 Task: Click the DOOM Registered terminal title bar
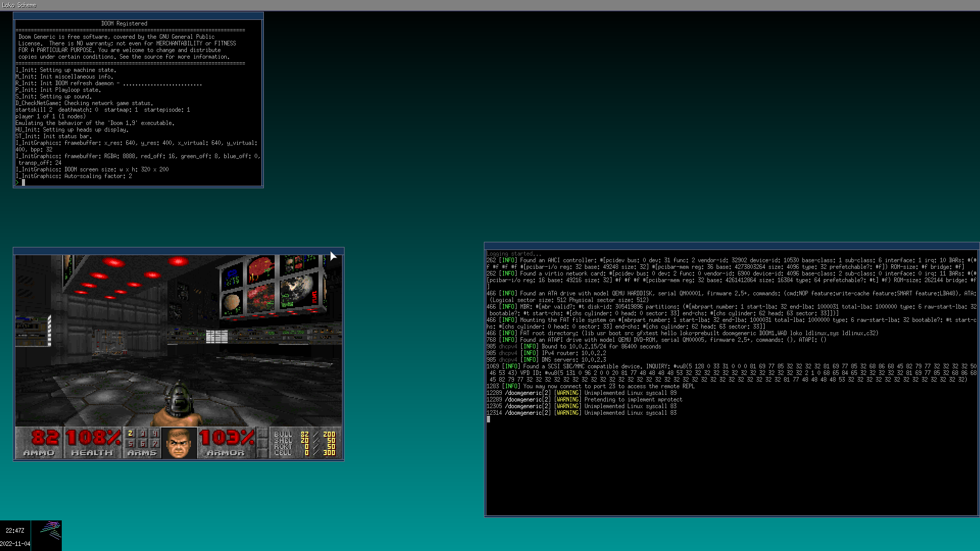coord(138,16)
